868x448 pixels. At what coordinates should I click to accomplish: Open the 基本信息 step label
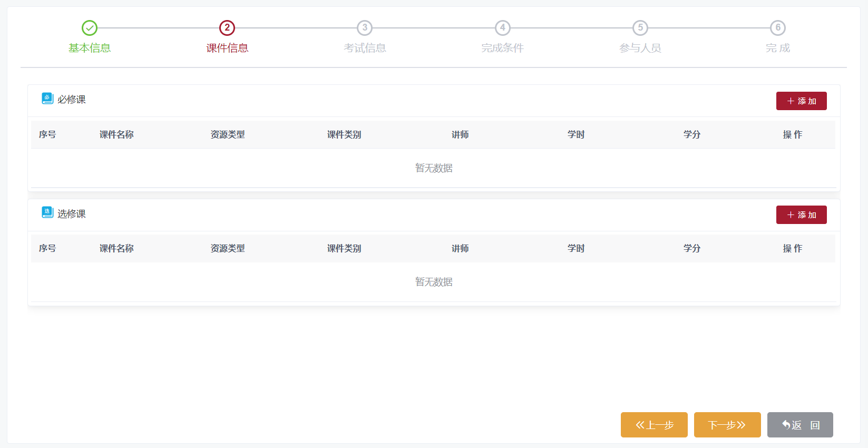point(90,48)
